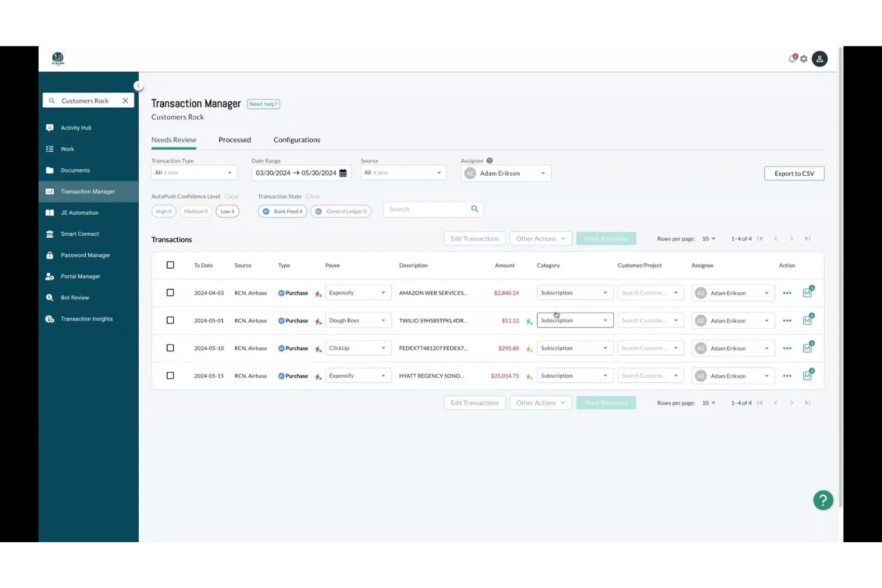The width and height of the screenshot is (882, 588).
Task: Open Smart Connect from the sidebar
Action: coord(79,234)
